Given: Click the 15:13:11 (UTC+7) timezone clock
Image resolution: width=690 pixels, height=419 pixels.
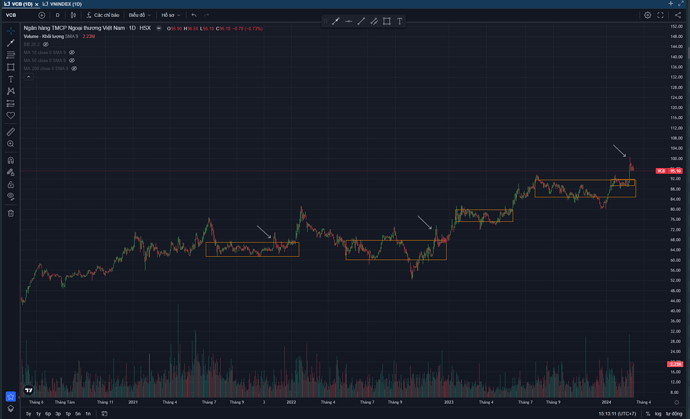Looking at the screenshot, I should 617,414.
